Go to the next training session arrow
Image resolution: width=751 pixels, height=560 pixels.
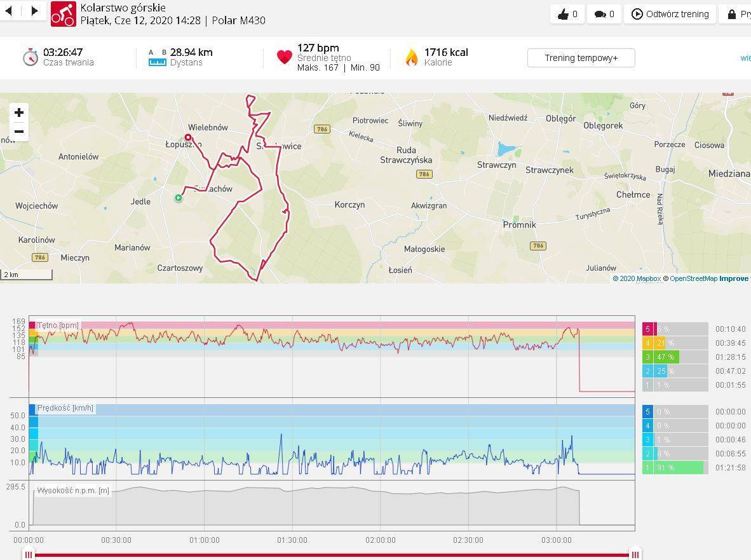pos(34,10)
